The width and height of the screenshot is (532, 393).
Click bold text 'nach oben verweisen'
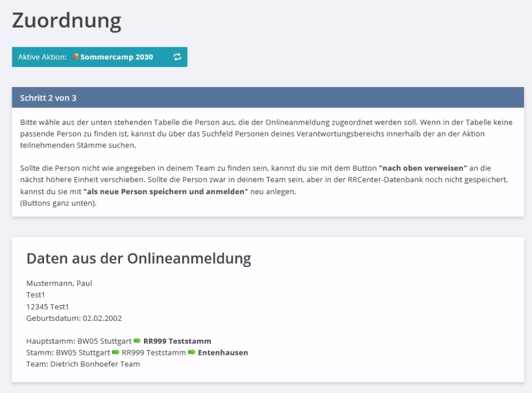423,168
